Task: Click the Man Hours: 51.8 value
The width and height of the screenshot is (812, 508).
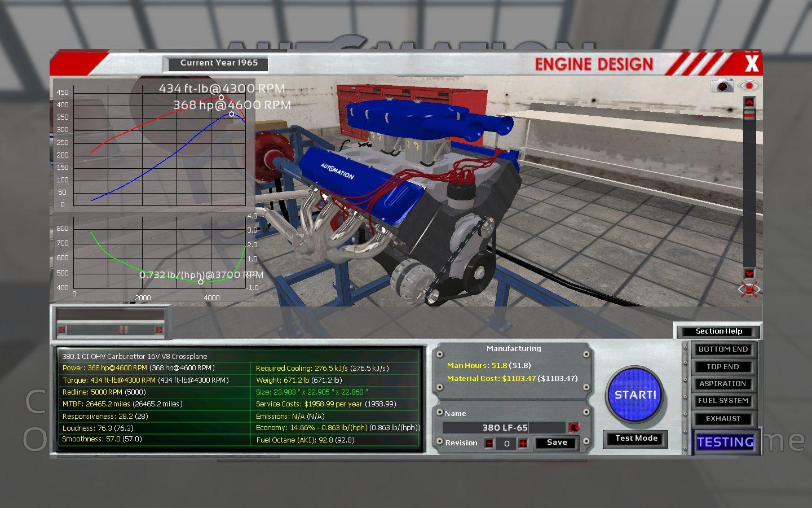Action: tap(489, 366)
